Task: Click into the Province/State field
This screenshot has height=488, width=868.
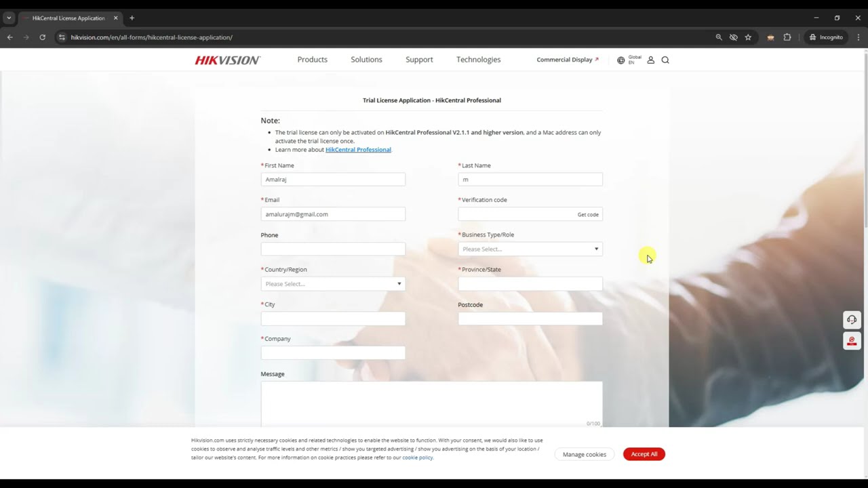Action: click(x=530, y=284)
